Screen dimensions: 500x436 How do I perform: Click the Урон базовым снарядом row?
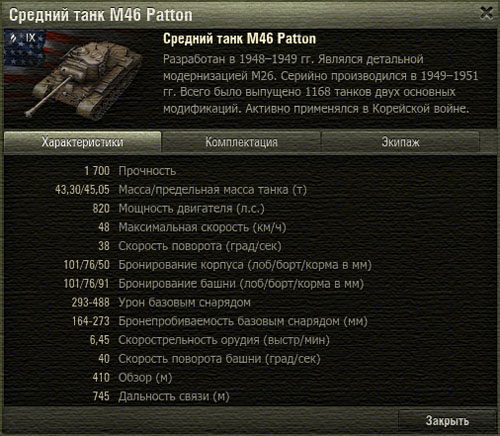tap(161, 302)
